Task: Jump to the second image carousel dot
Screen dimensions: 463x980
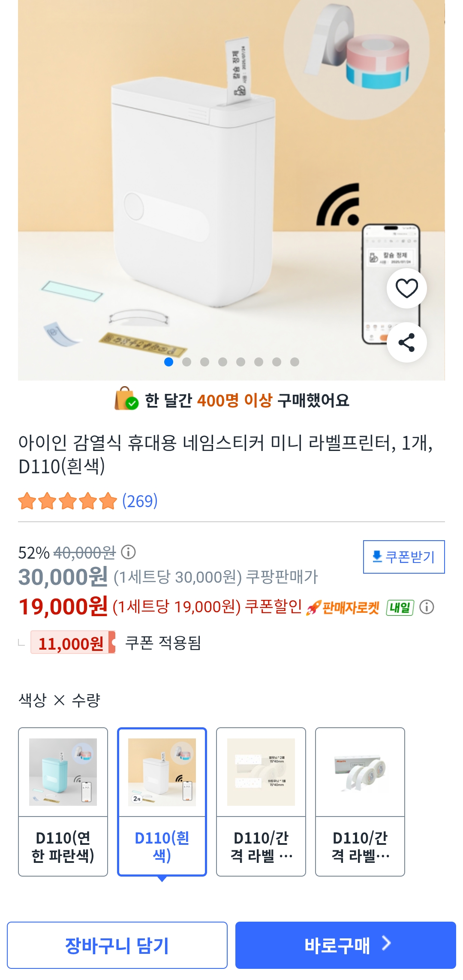Action: pos(187,362)
